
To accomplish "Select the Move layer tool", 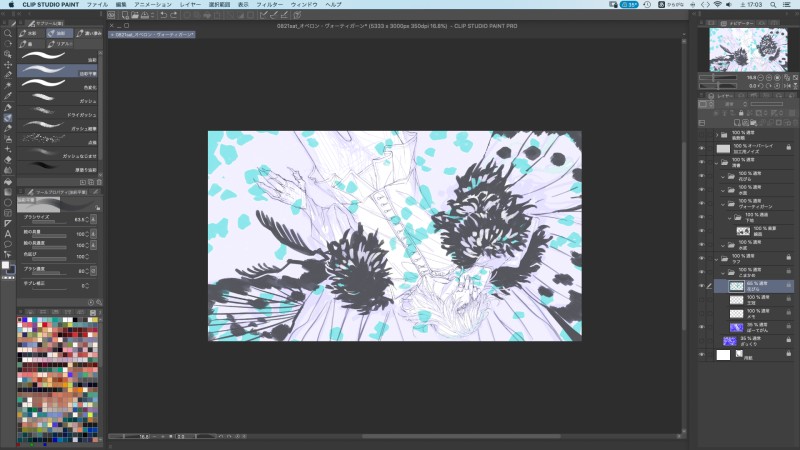I will pos(8,64).
